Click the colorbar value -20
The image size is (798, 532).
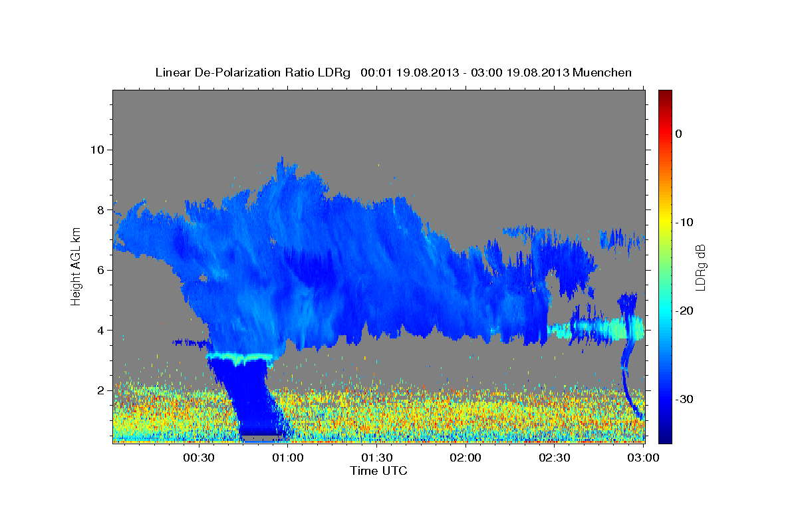click(683, 311)
